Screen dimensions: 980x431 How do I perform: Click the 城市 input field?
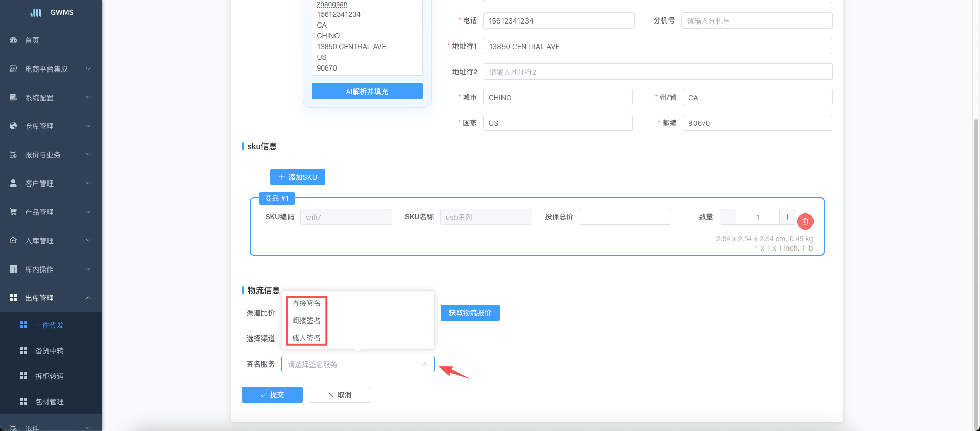[x=558, y=97]
